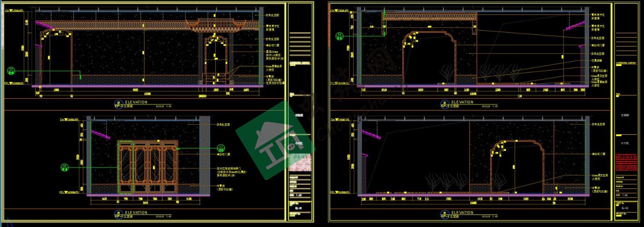Viewport: 644px width, 227px height.
Task: Select the green detail callout beside the four-panel door
Action: click(64, 167)
